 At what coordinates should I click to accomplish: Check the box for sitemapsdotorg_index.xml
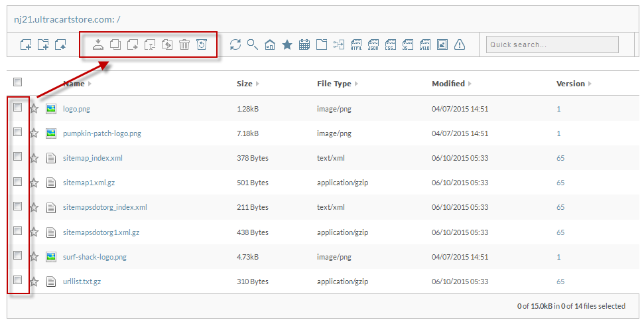[18, 206]
